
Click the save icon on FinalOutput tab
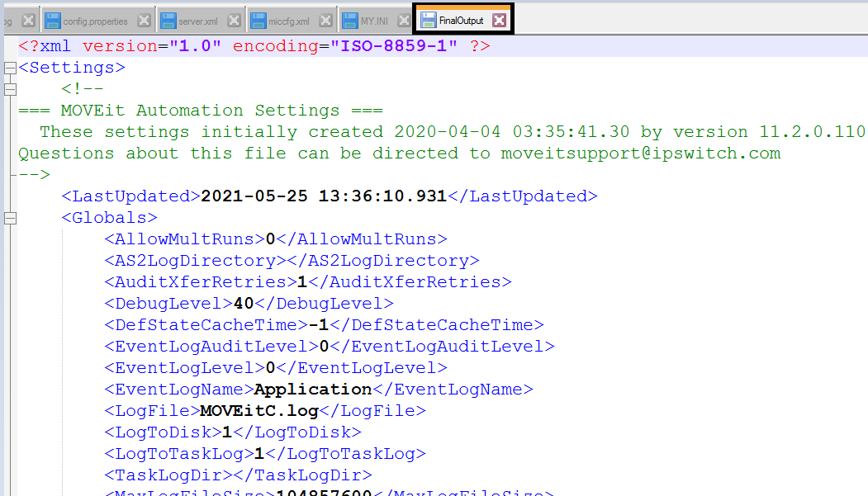[429, 20]
